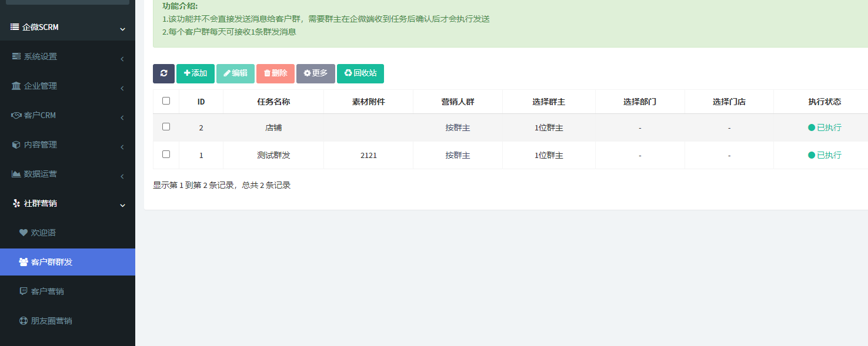Select 客户群群发 in the sidebar
This screenshot has height=346, width=868.
[51, 262]
